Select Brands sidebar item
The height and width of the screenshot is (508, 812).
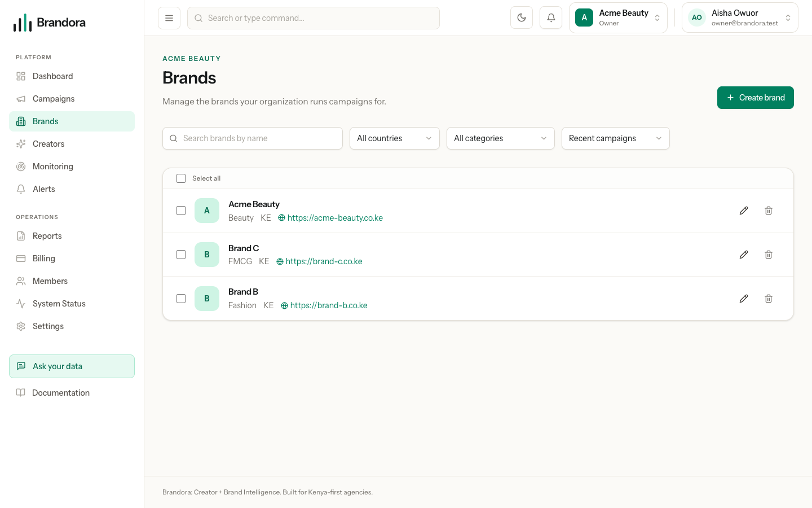(72, 121)
